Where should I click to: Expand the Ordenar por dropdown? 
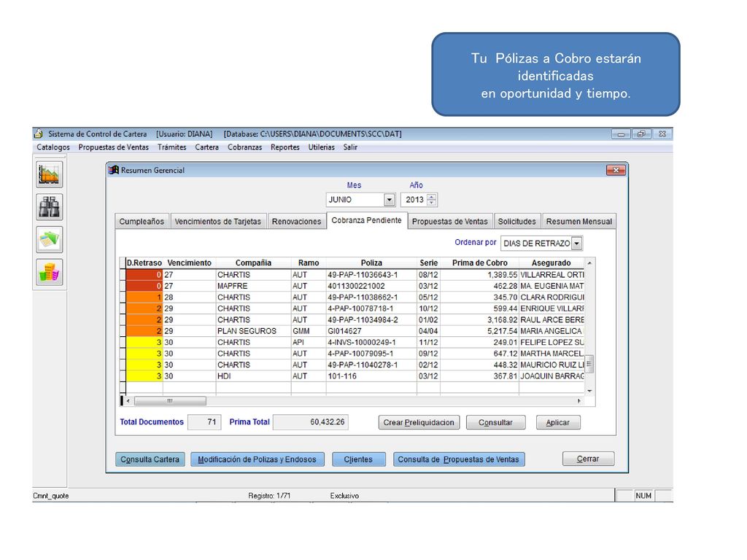pyautogui.click(x=576, y=244)
